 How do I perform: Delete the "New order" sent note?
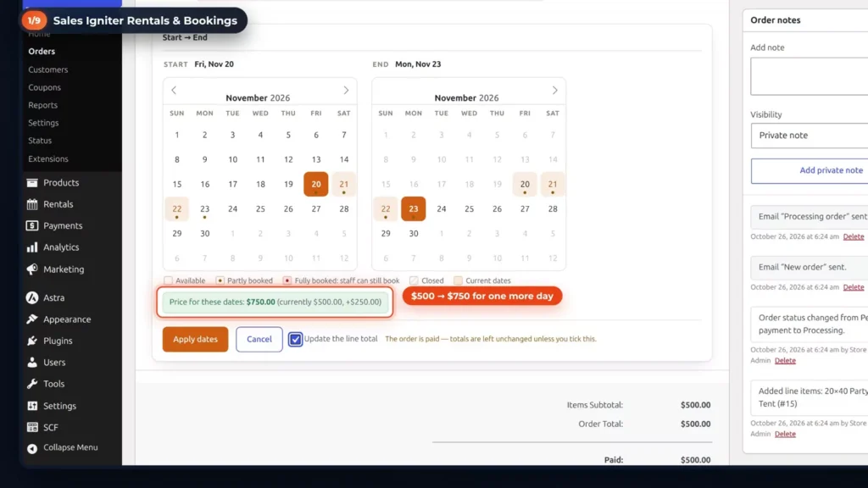[853, 287]
